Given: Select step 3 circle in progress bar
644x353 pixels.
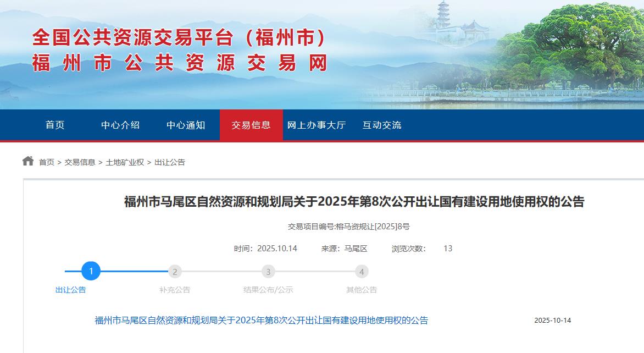Looking at the screenshot, I should coord(268,272).
